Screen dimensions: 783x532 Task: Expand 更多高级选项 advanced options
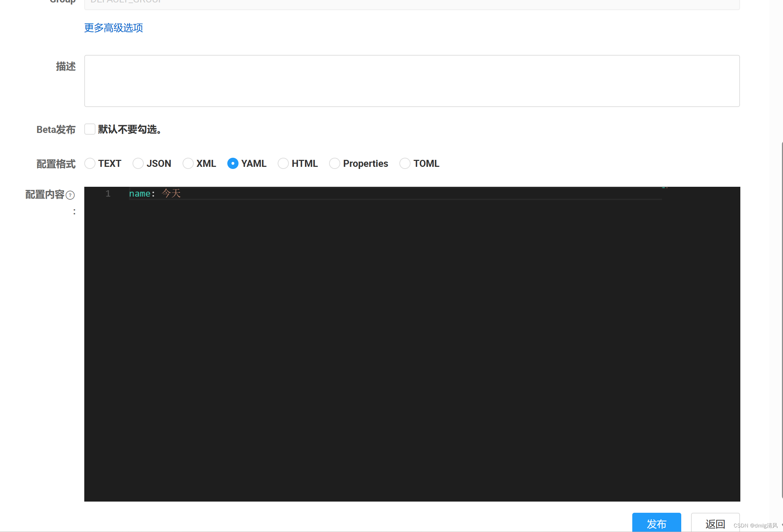pyautogui.click(x=114, y=28)
